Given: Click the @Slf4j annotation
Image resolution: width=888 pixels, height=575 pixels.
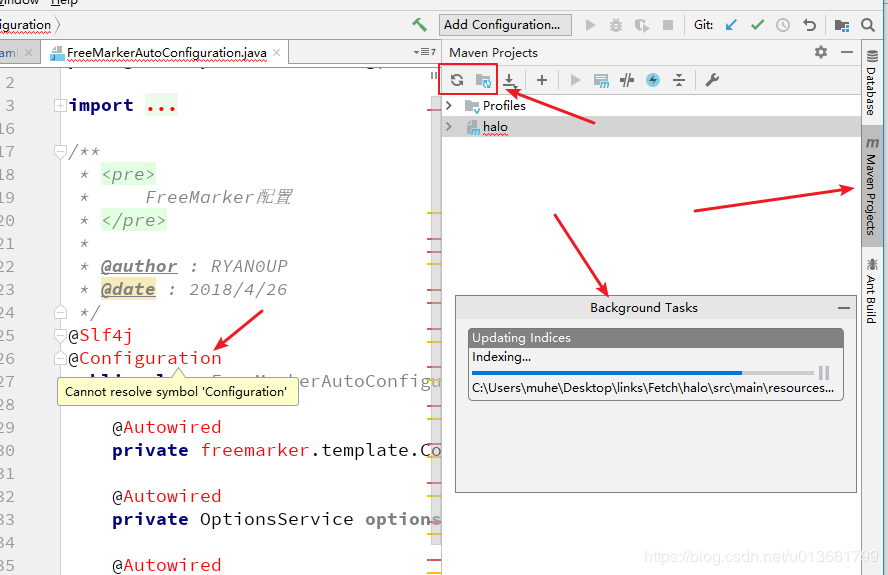Looking at the screenshot, I should click(100, 335).
